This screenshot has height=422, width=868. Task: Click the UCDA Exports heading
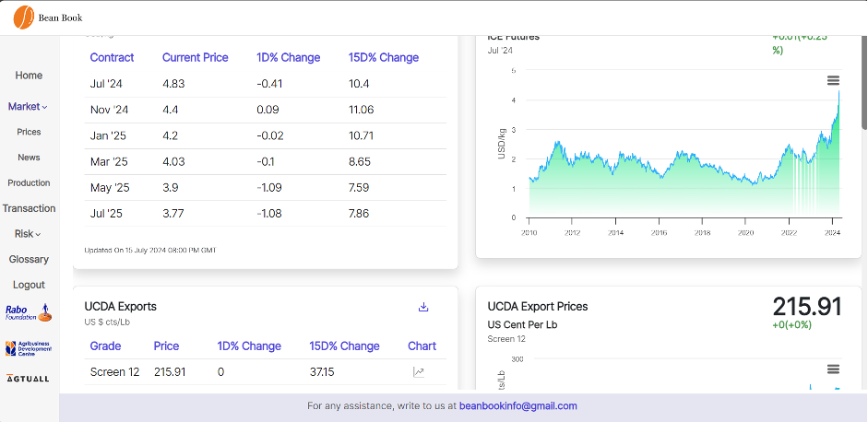[120, 307]
